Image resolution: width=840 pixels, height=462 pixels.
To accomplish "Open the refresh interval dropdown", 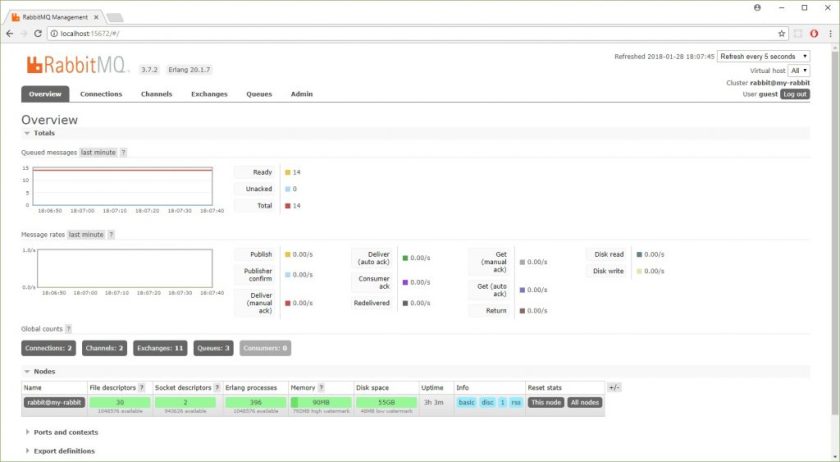I will tap(763, 57).
